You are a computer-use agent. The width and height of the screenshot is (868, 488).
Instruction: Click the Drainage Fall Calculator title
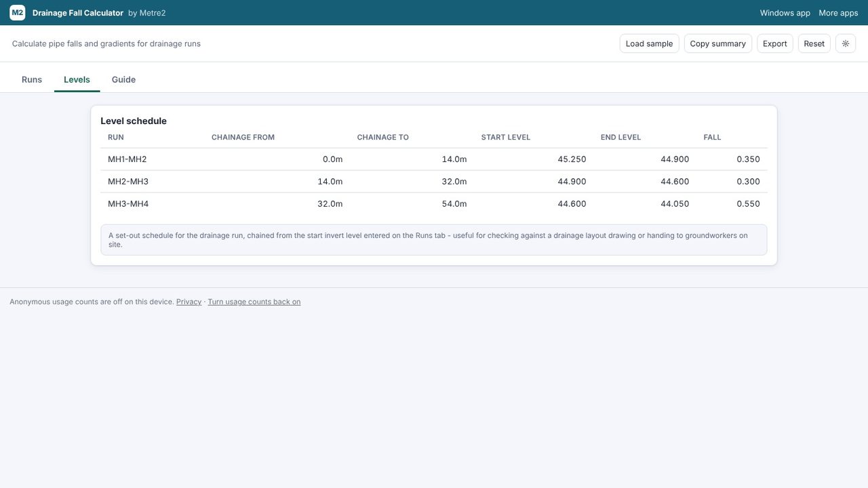(x=78, y=13)
